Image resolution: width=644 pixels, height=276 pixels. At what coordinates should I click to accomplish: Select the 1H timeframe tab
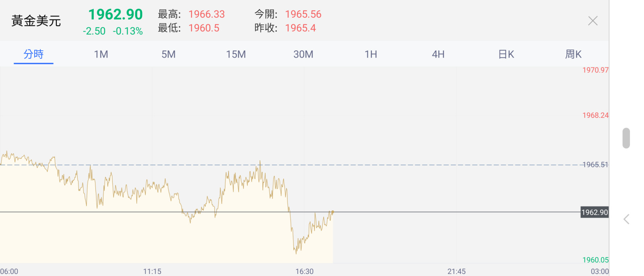point(371,54)
